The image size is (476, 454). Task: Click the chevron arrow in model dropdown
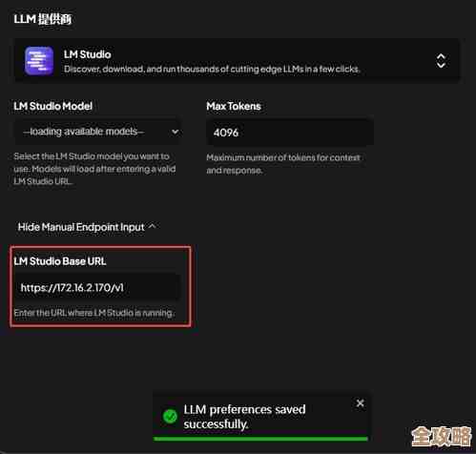point(175,132)
